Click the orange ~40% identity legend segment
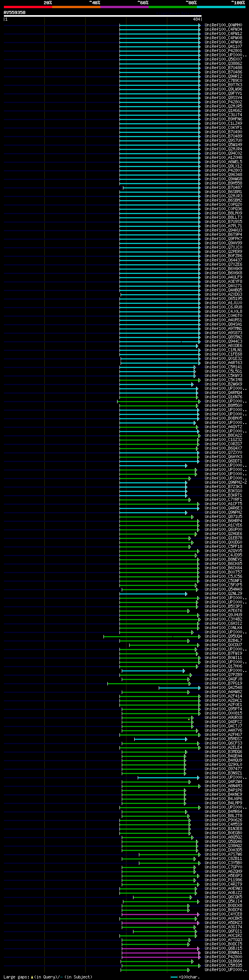The image size is (249, 980). click(76, 7)
